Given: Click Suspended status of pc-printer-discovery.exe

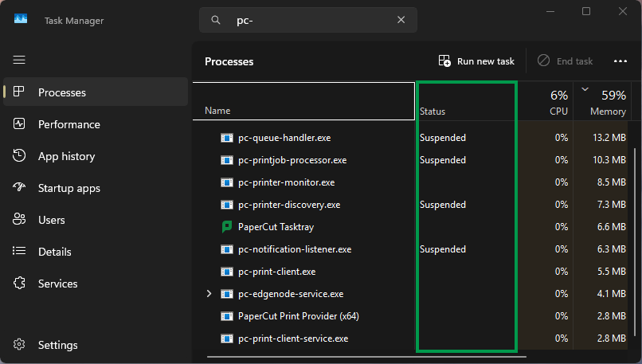Looking at the screenshot, I should (x=443, y=205).
